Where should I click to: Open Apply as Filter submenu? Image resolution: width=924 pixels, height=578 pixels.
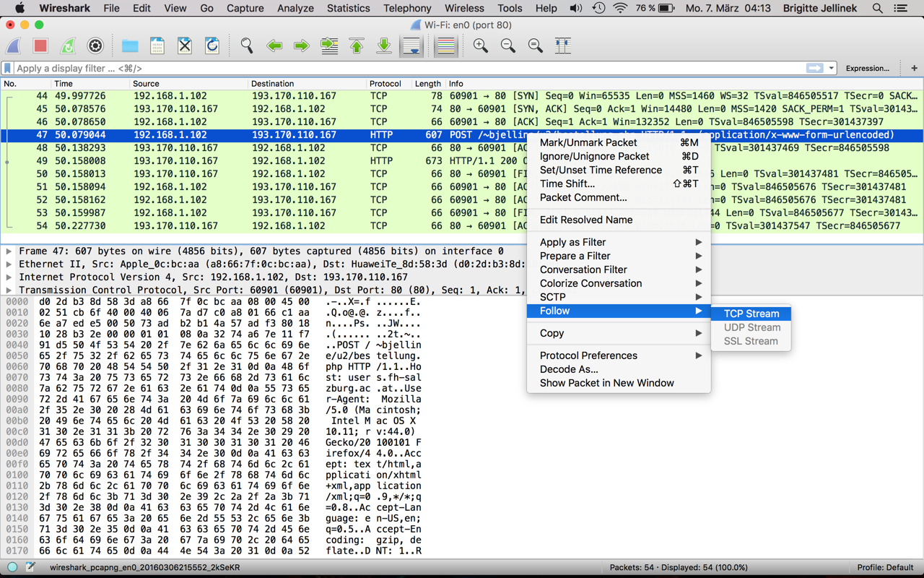tap(619, 242)
